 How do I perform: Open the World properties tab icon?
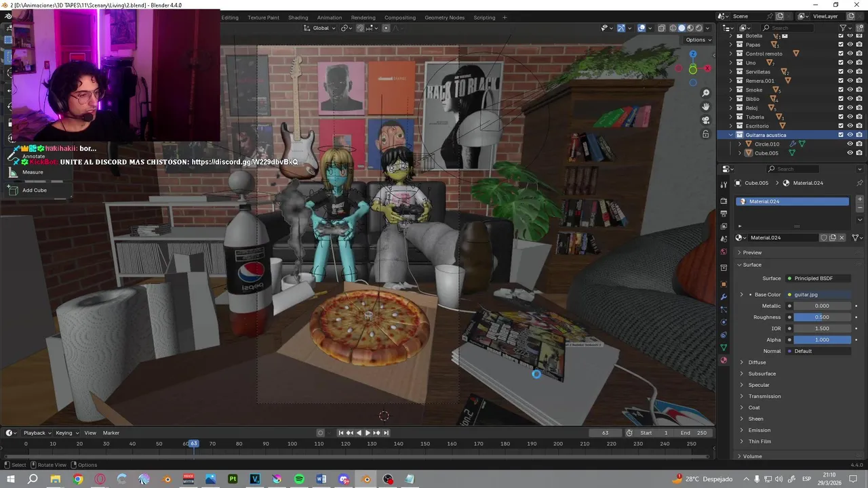coord(724,252)
